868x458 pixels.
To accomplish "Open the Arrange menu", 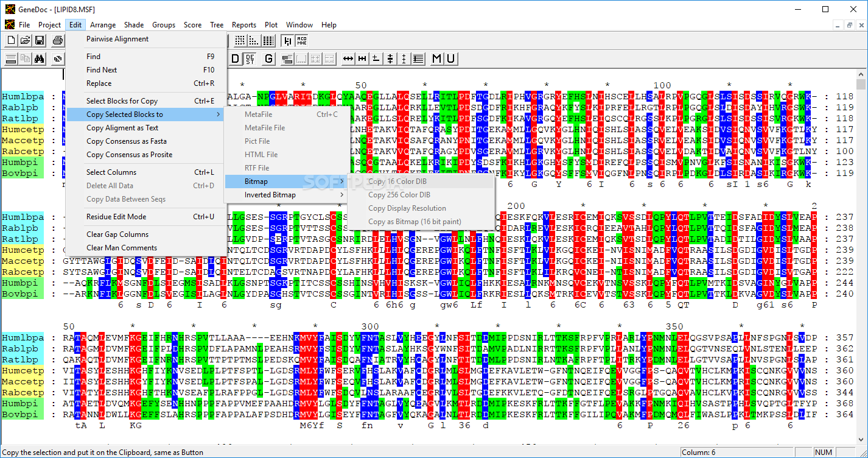I will click(103, 25).
